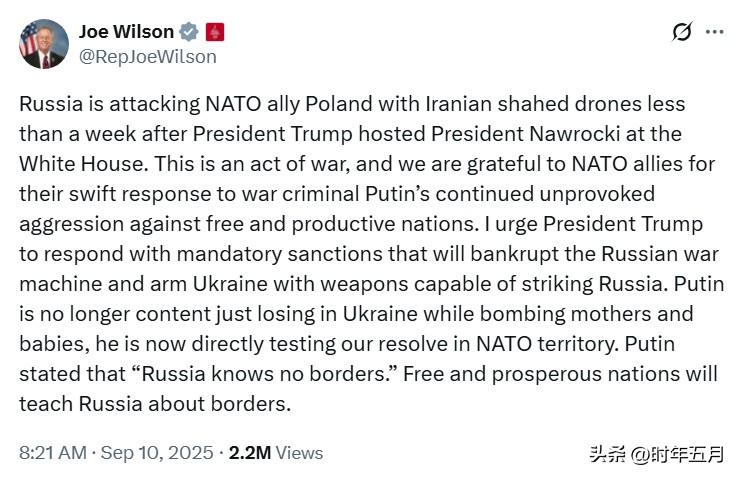739x477 pixels.
Task: Click the Sep 10, 2025 date
Action: coord(157,452)
